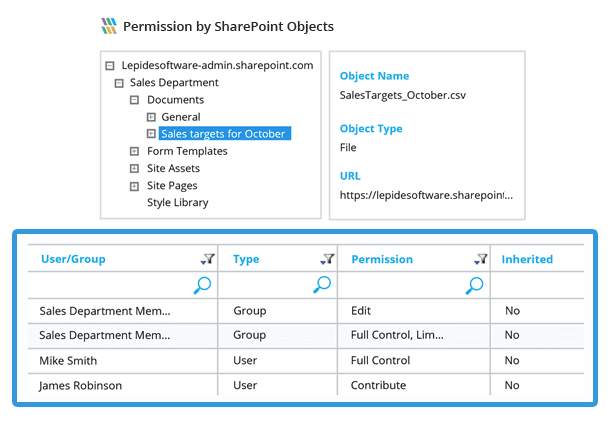Sort by the Inherited column header

tap(527, 259)
